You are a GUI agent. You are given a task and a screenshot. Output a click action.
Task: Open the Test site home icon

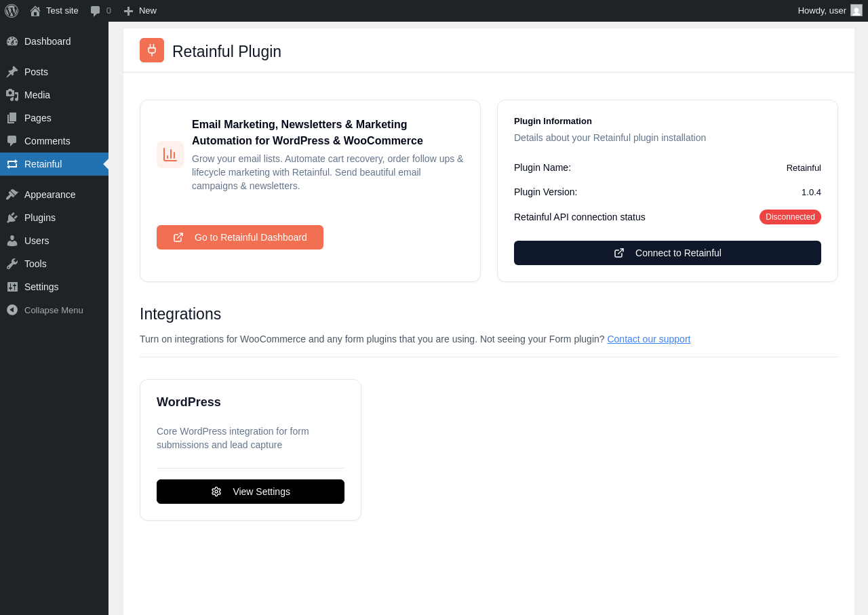(35, 11)
